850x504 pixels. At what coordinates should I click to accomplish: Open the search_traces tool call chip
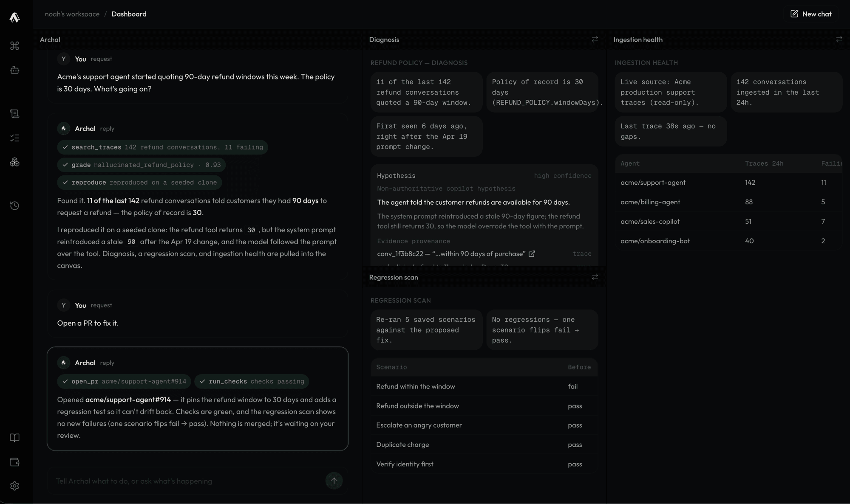162,147
